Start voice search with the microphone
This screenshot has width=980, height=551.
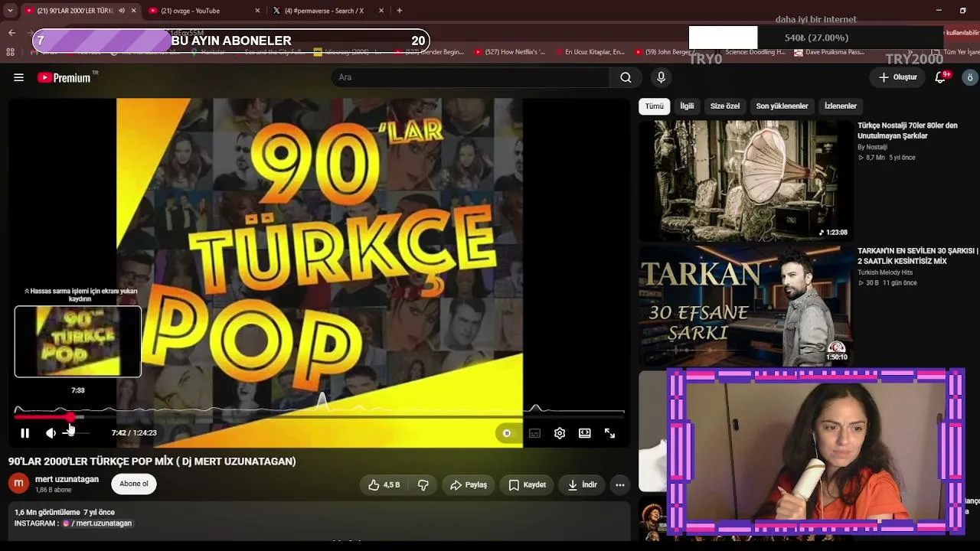[661, 77]
